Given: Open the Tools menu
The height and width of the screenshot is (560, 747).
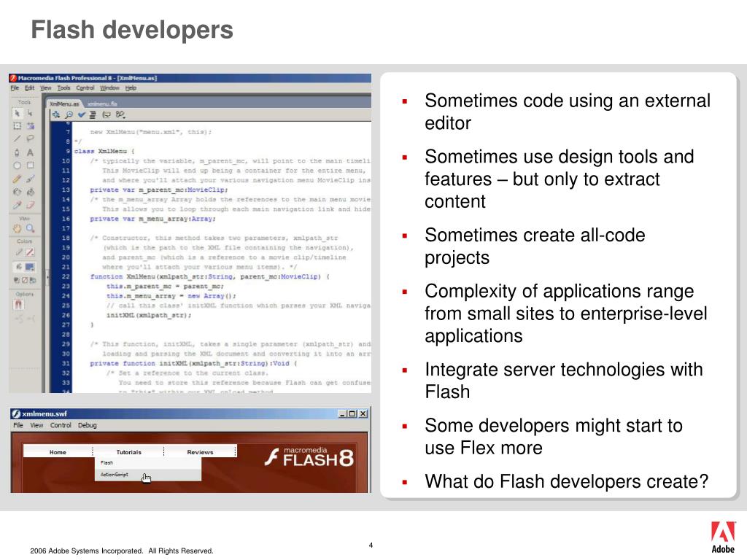Looking at the screenshot, I should (x=63, y=88).
